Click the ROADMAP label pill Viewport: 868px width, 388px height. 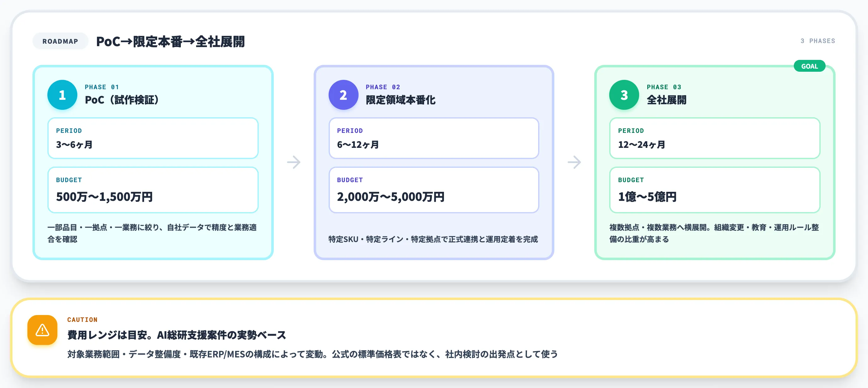[60, 41]
